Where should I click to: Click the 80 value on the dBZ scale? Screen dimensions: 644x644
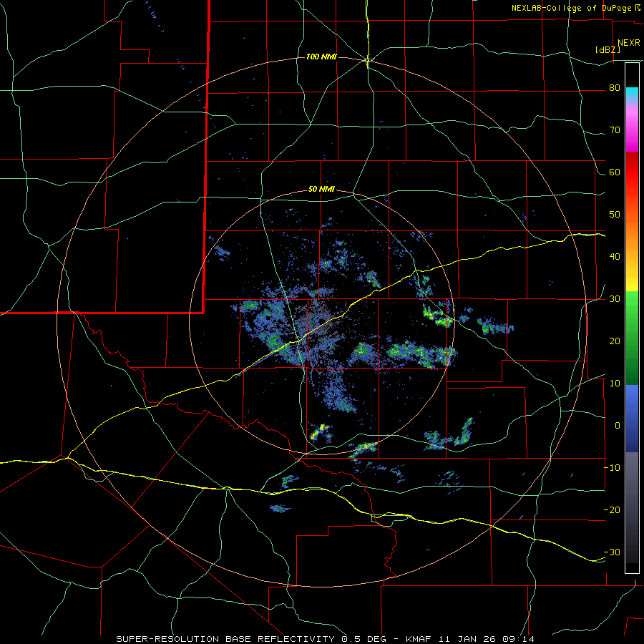[x=615, y=88]
